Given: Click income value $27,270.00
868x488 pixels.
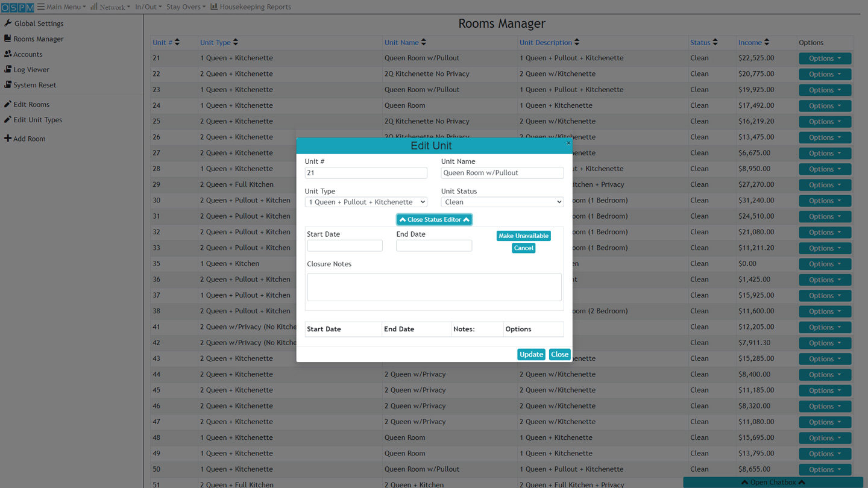Looking at the screenshot, I should click(x=756, y=185).
